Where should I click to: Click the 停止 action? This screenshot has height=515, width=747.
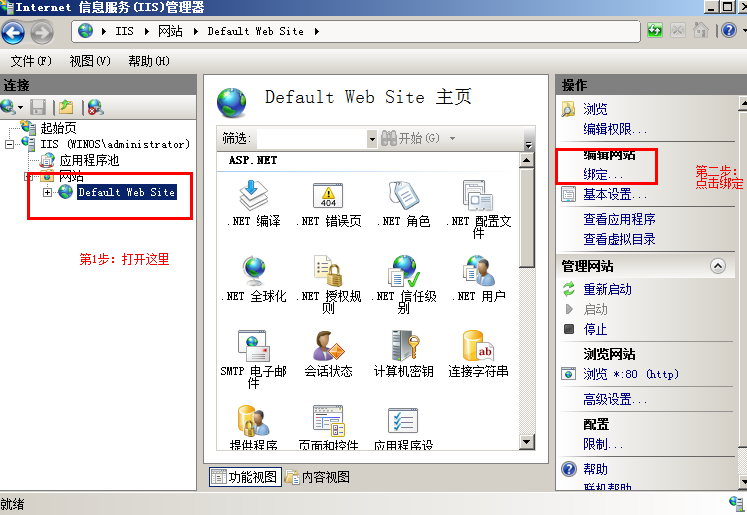pyautogui.click(x=596, y=329)
